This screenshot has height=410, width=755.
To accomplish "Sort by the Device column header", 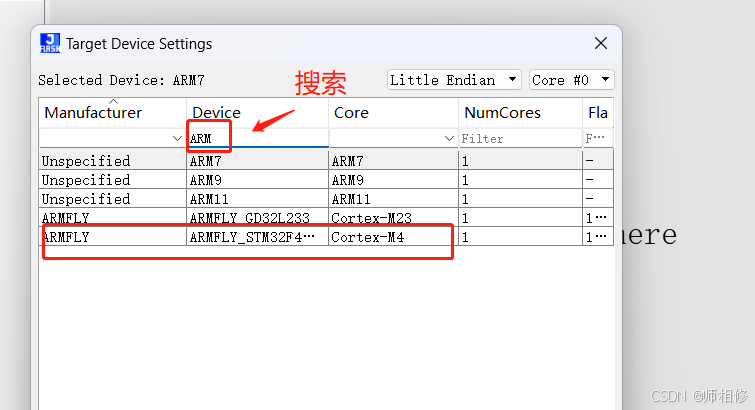I will (258, 113).
